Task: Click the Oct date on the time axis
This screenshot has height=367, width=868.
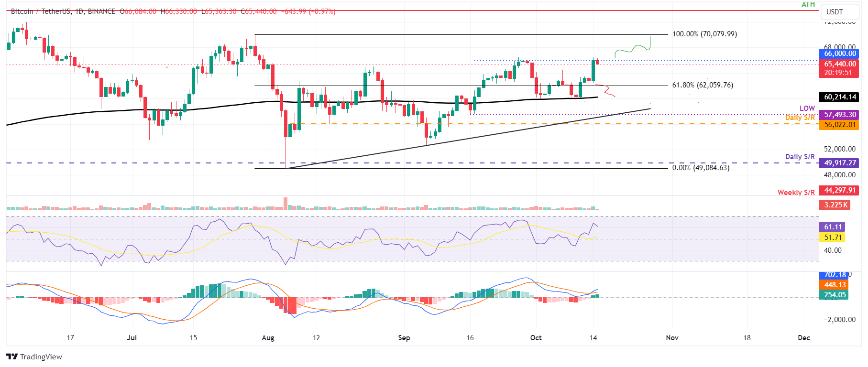Action: [536, 338]
